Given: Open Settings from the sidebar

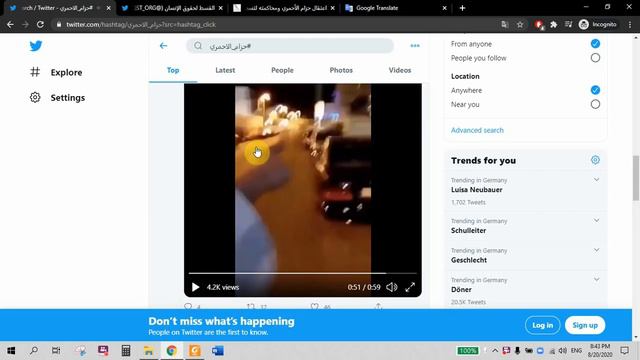Looking at the screenshot, I should [x=58, y=98].
